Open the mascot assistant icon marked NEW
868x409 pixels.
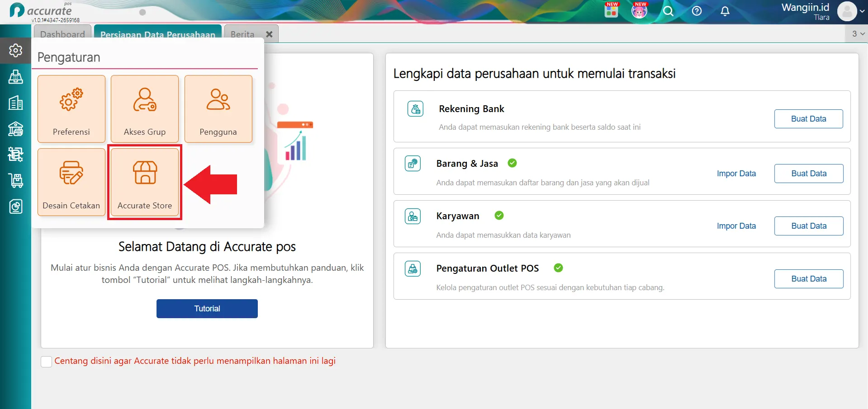(639, 10)
